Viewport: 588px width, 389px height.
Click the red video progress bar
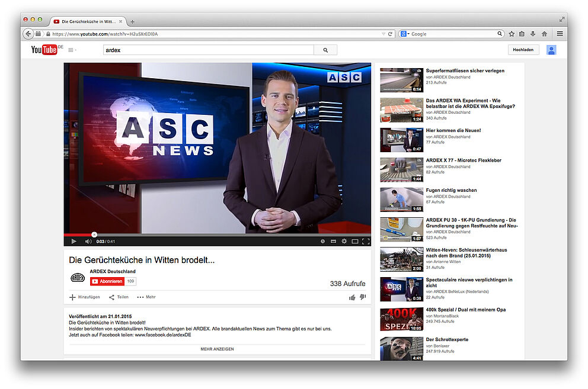(78, 234)
